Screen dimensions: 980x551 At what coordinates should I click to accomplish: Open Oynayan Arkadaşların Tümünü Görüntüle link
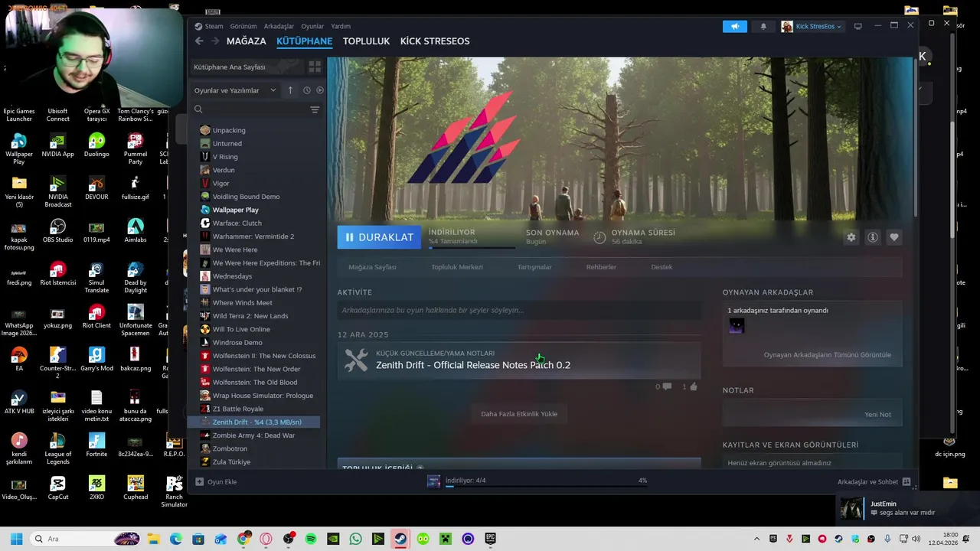pyautogui.click(x=827, y=355)
